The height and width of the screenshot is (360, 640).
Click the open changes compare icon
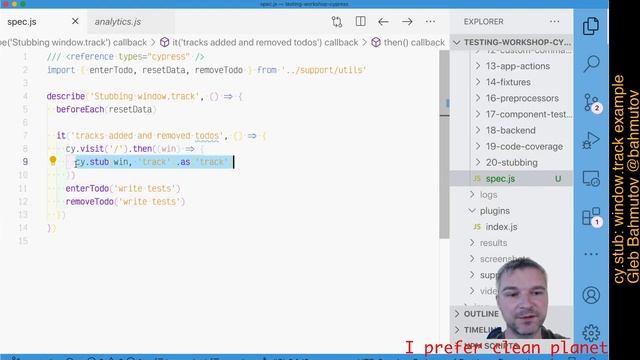[337, 22]
